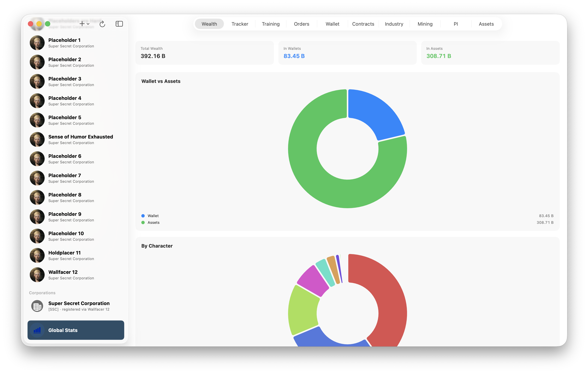This screenshot has width=588, height=374.
Task: Click the refresh arrow icon
Action: [x=102, y=24]
